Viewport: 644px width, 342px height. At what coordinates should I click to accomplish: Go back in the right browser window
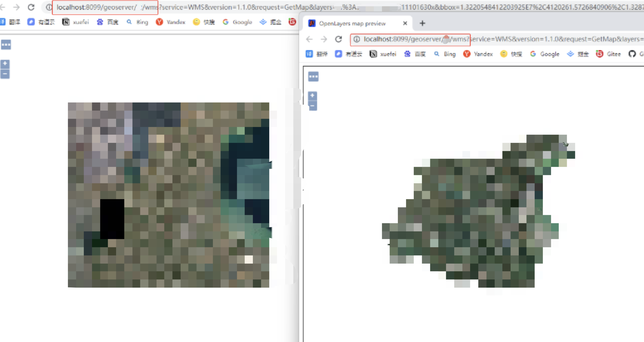[309, 39]
